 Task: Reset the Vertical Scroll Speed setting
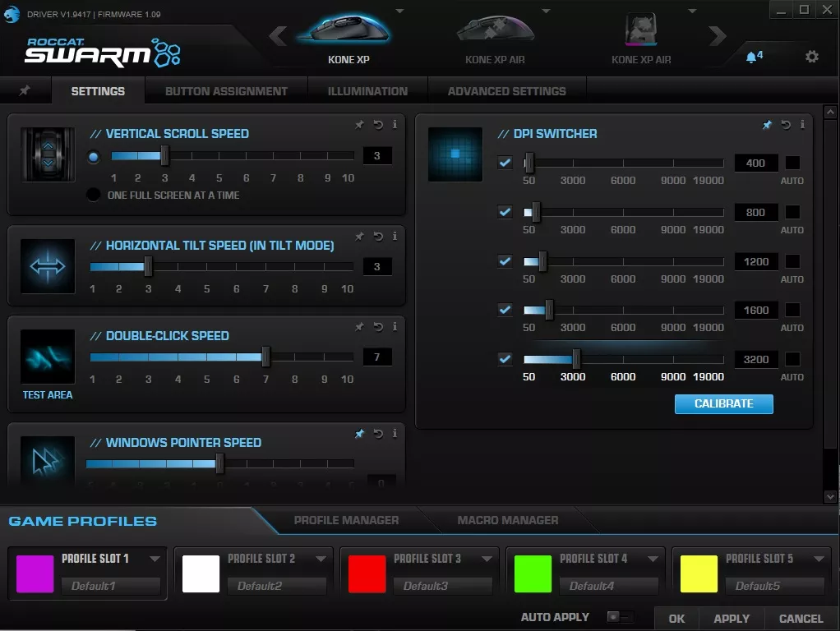[378, 125]
